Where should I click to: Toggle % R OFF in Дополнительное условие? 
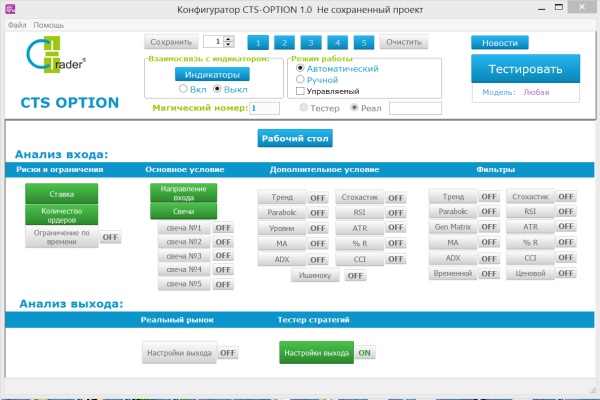coord(396,243)
